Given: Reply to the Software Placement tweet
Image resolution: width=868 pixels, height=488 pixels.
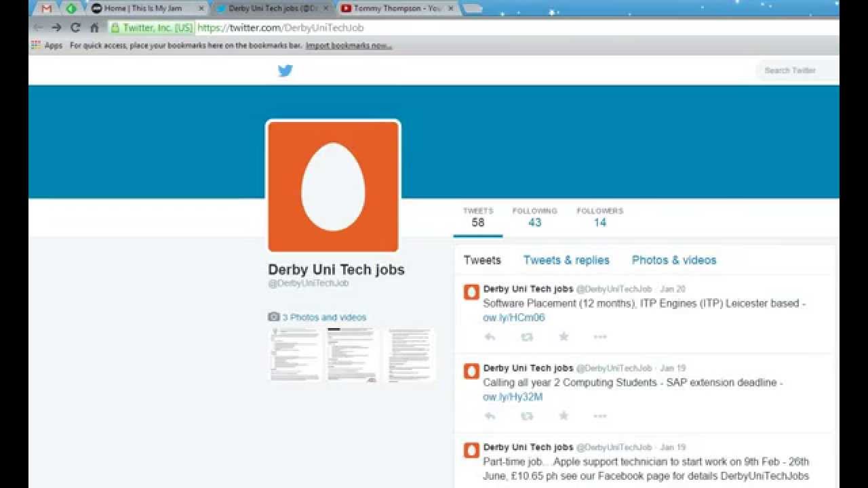Looking at the screenshot, I should click(490, 337).
